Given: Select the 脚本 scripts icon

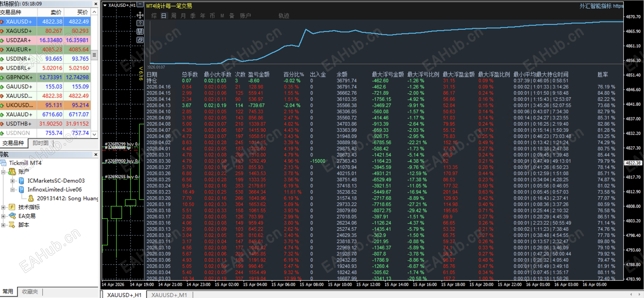Looking at the screenshot, I should pyautogui.click(x=12, y=225).
